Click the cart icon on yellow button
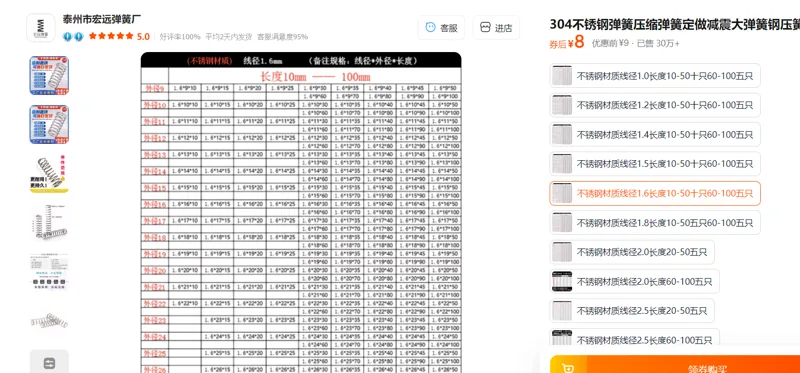The image size is (800, 373). point(567,367)
